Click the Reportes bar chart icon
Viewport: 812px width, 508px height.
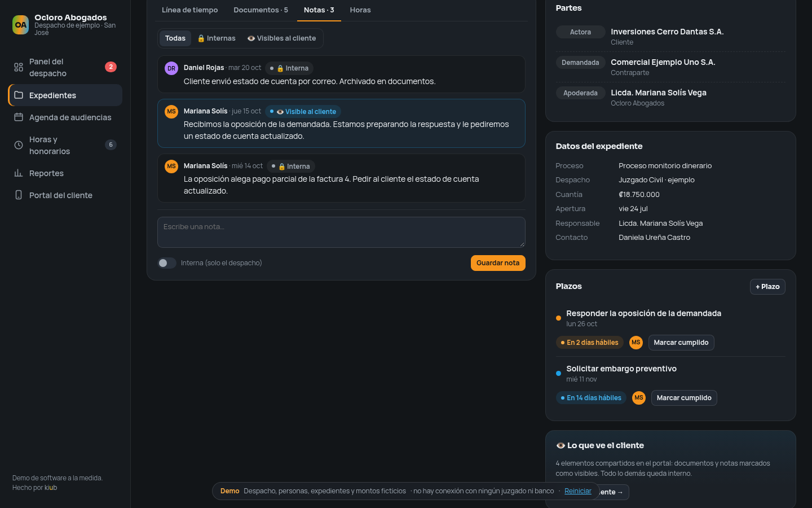click(19, 173)
